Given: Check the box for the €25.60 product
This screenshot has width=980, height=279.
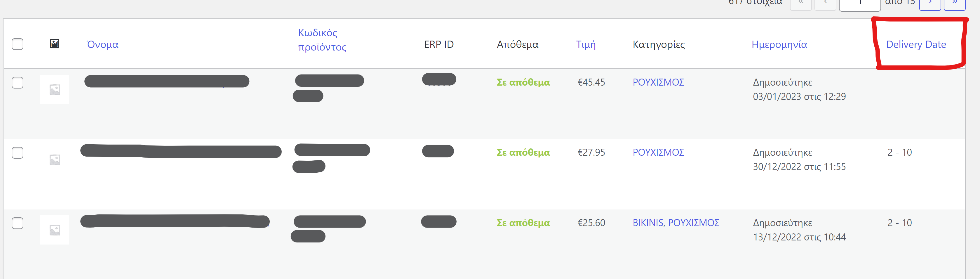Looking at the screenshot, I should click(18, 223).
